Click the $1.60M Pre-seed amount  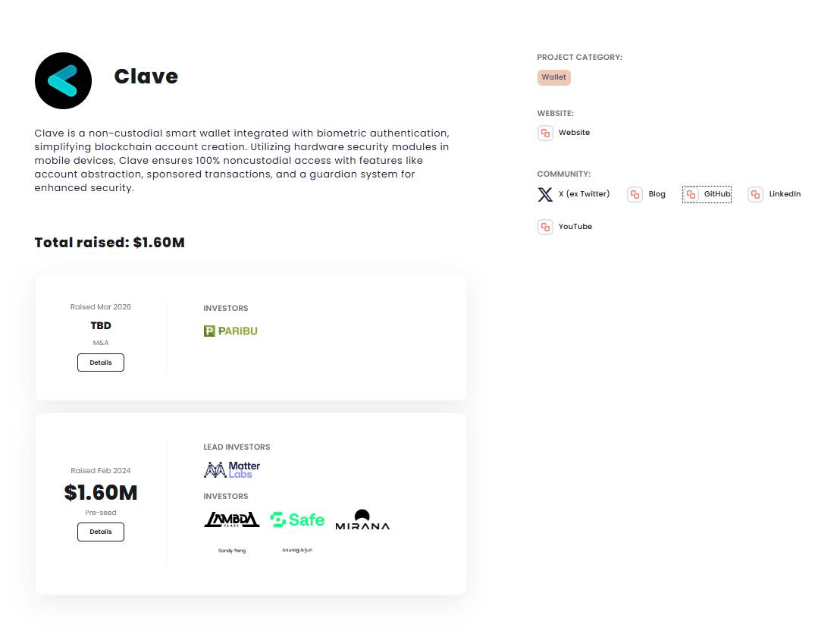tap(101, 493)
